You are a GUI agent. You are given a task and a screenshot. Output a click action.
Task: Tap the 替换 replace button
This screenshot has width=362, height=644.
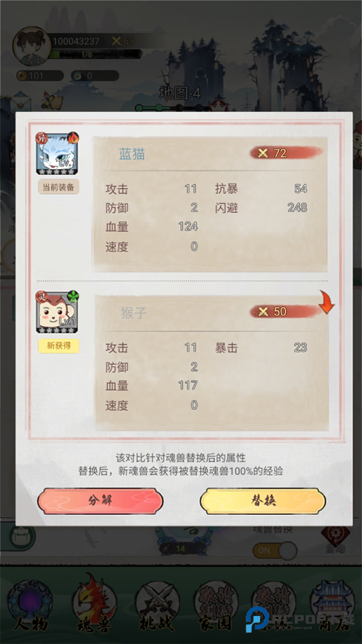tap(262, 501)
